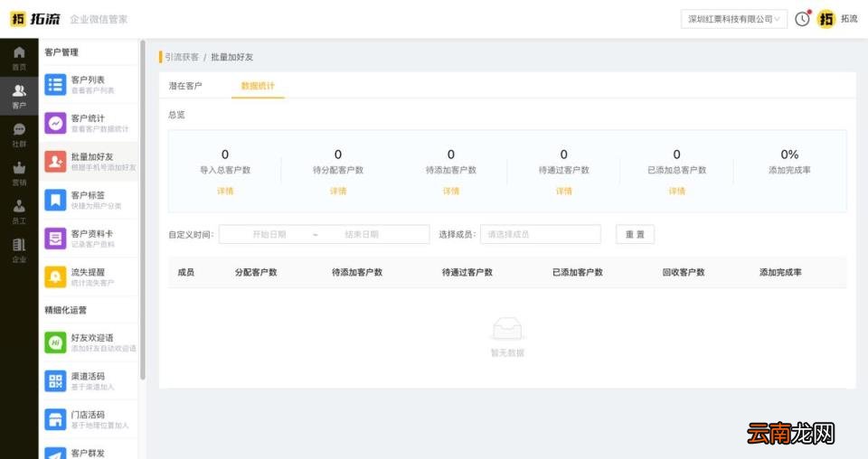Click 详情 under 待通过客户数
The width and height of the screenshot is (868, 459).
pyautogui.click(x=564, y=191)
